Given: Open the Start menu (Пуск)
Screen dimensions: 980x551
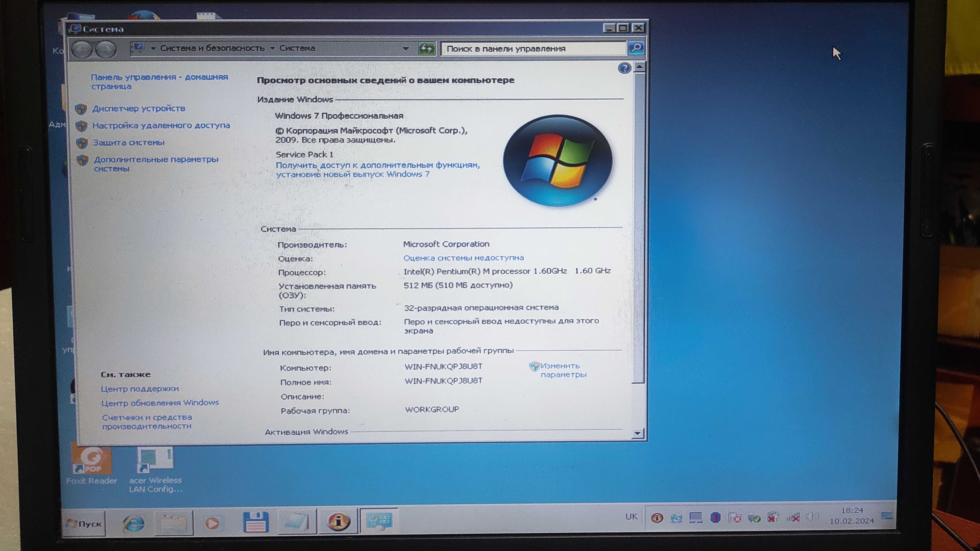Looking at the screenshot, I should coord(84,524).
